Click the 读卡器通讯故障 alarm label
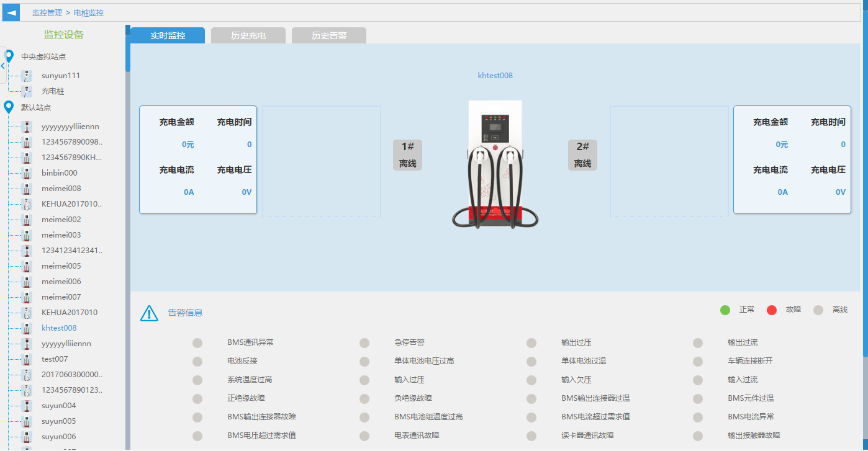Viewport: 868px width, 451px height. (587, 435)
